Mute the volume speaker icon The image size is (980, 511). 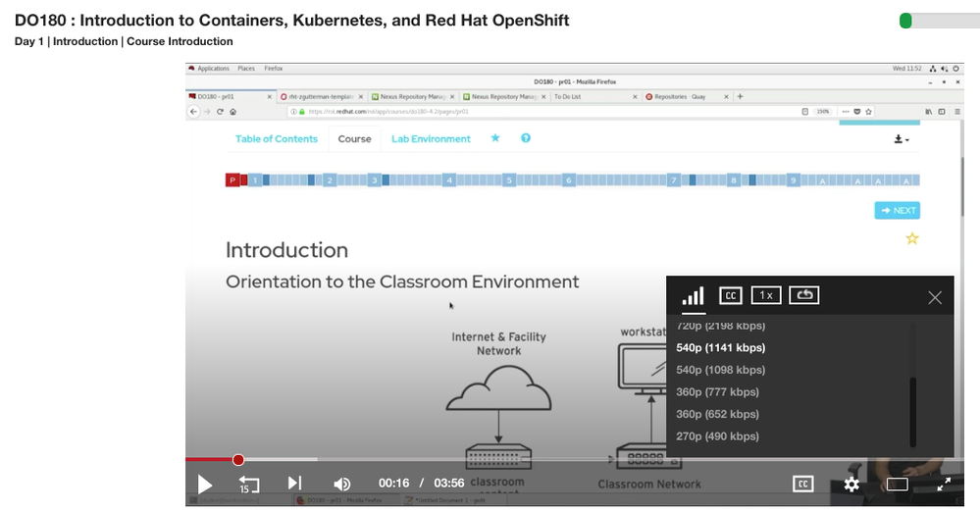(341, 485)
